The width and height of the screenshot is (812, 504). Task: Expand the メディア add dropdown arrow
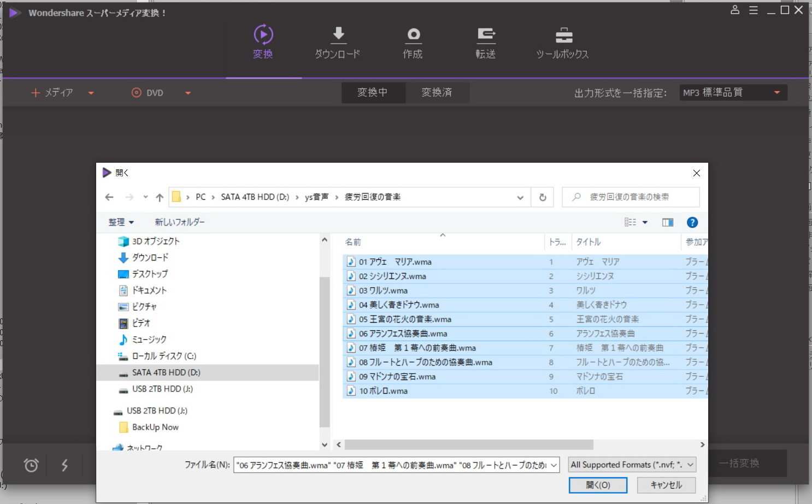91,93
